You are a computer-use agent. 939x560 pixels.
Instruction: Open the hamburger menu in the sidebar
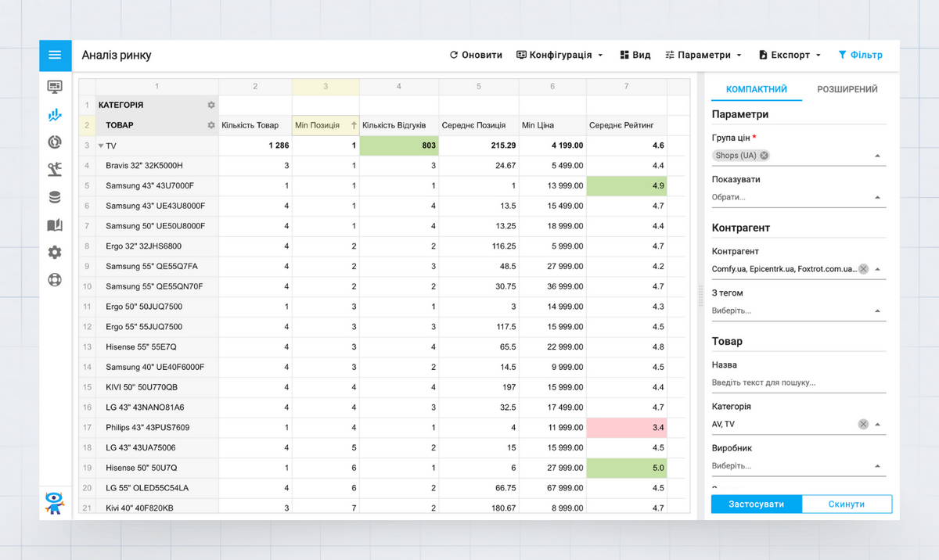coord(55,55)
